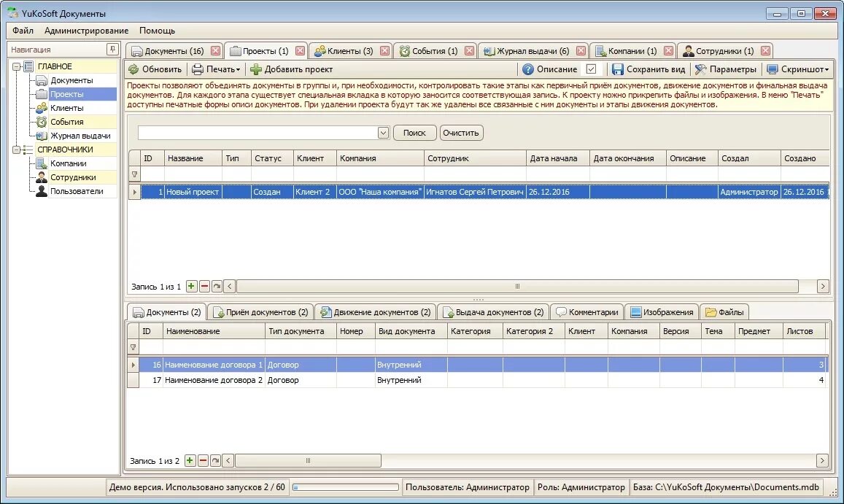844x504 pixels.
Task: Click the Параметры toolbar button label
Action: [x=732, y=69]
